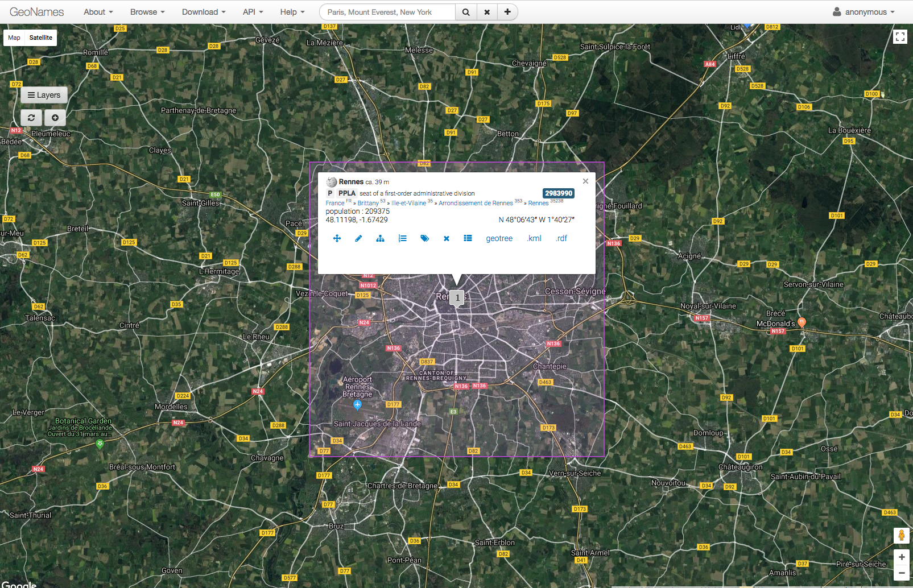
Task: Open the Layers panel
Action: pos(44,95)
